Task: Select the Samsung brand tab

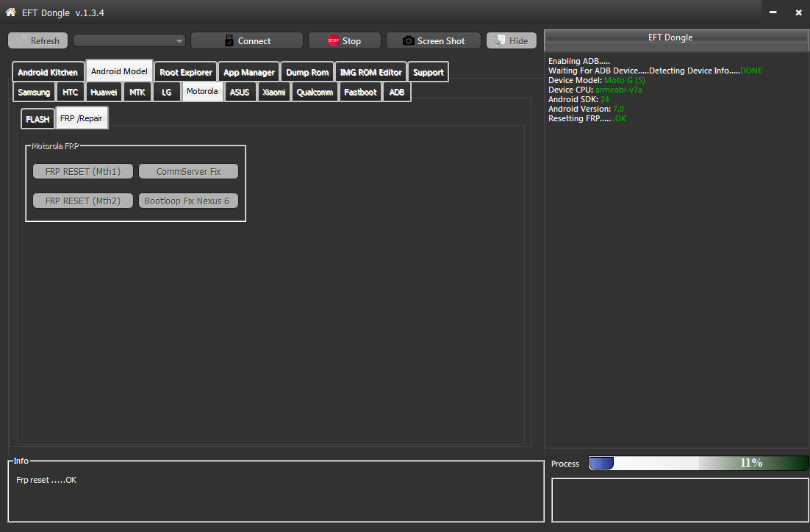Action: pyautogui.click(x=34, y=92)
